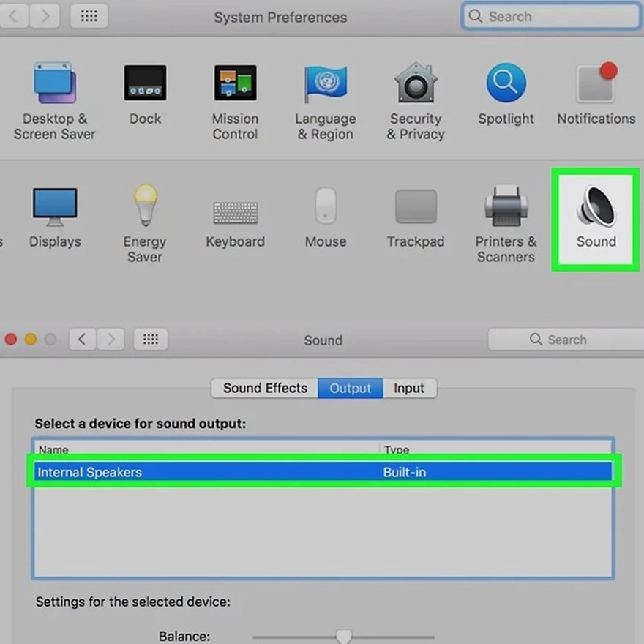The height and width of the screenshot is (644, 644).
Task: Open Notifications settings
Action: (595, 82)
